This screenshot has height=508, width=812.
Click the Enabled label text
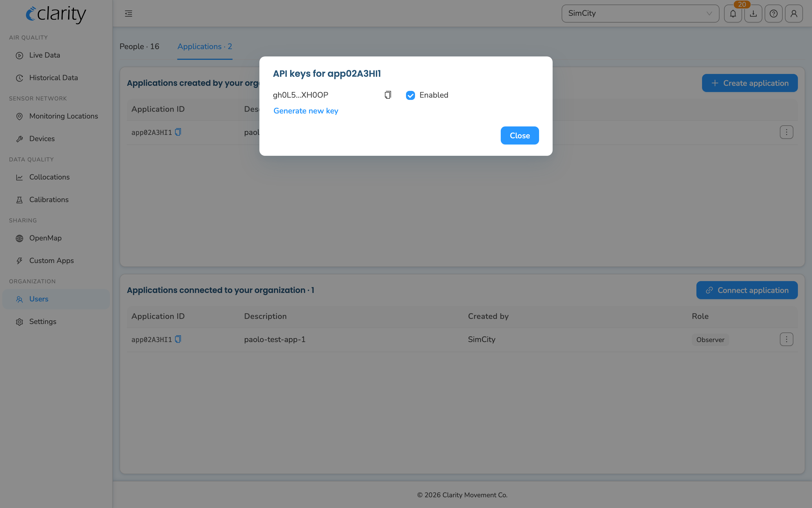pos(434,95)
